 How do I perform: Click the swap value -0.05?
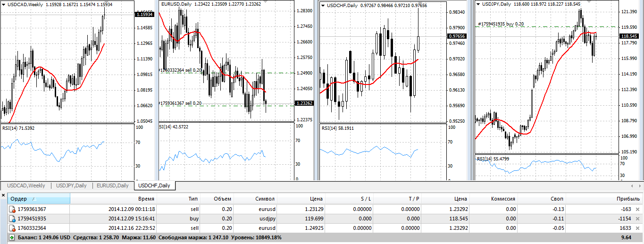[559, 227]
